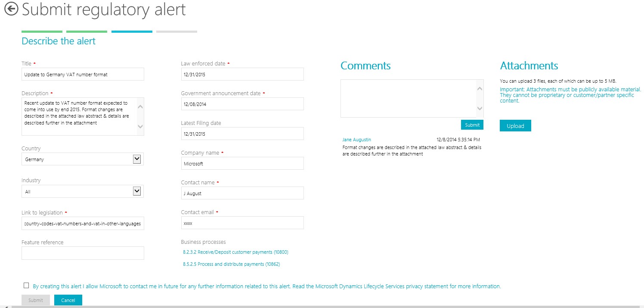
Task: Open Receive/Deposit customer payments process link
Action: point(235,252)
